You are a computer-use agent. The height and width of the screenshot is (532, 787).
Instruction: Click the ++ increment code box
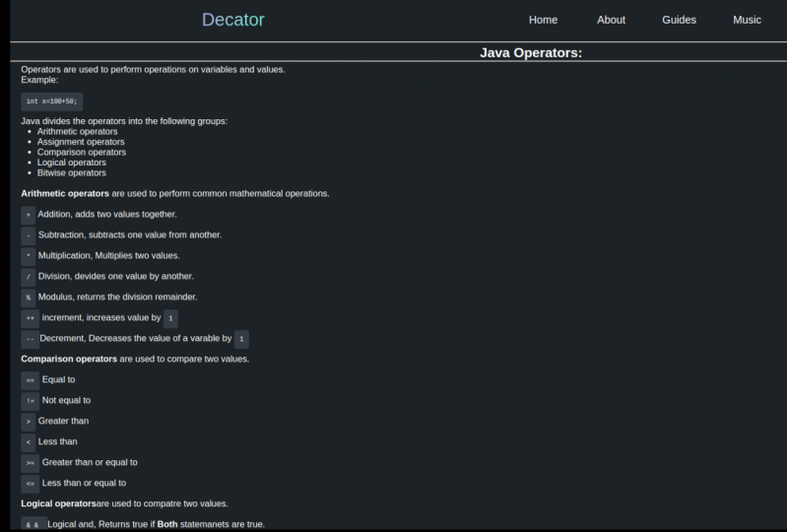pyautogui.click(x=31, y=318)
